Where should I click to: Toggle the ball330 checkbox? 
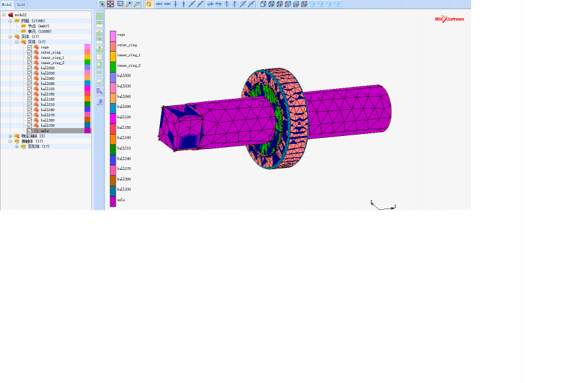[x=29, y=125]
